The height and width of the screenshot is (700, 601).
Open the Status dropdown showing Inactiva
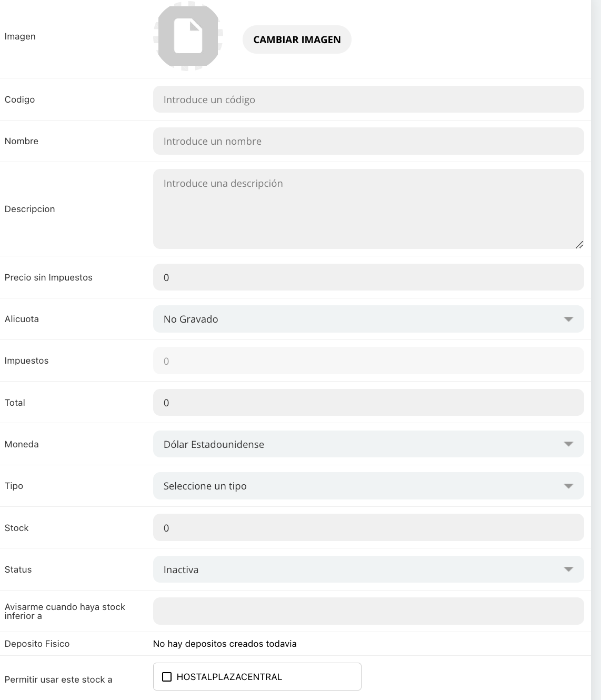[358, 569]
